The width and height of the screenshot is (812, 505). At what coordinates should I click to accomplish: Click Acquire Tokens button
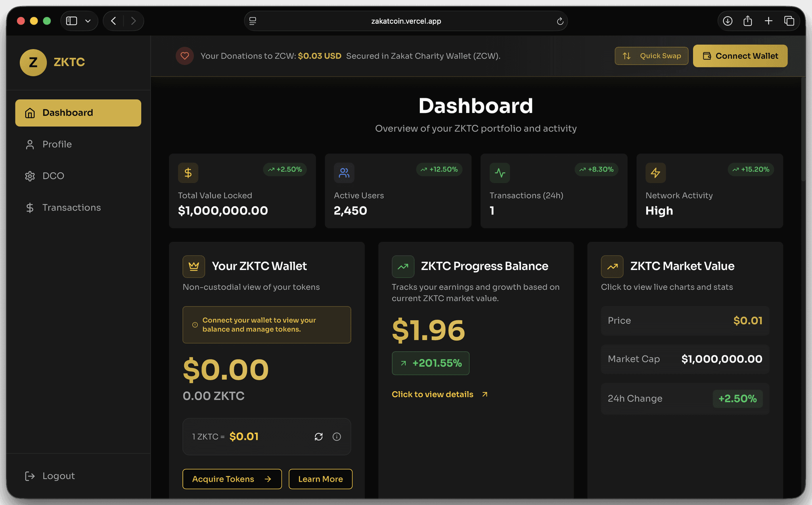(x=232, y=479)
